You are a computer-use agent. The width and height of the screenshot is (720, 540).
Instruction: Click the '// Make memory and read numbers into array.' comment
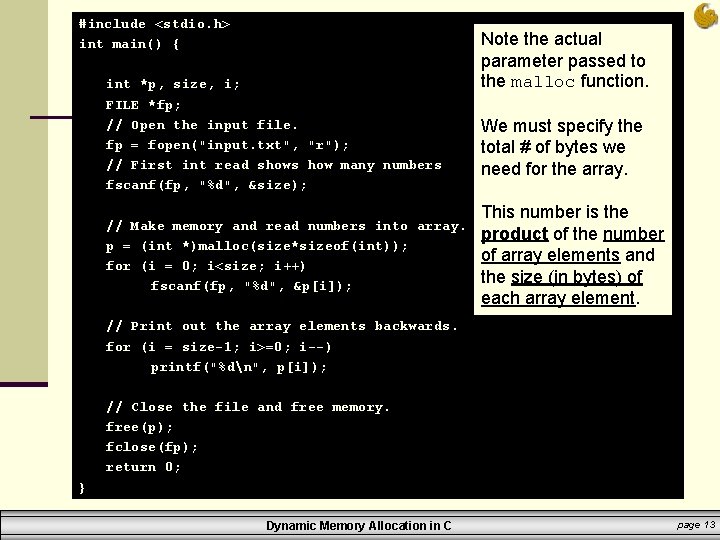286,226
